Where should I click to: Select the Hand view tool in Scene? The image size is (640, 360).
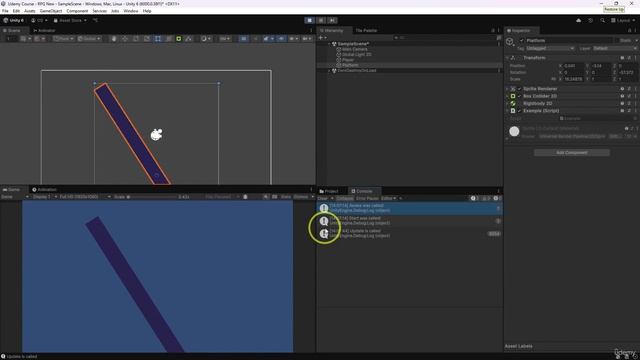coord(114,39)
